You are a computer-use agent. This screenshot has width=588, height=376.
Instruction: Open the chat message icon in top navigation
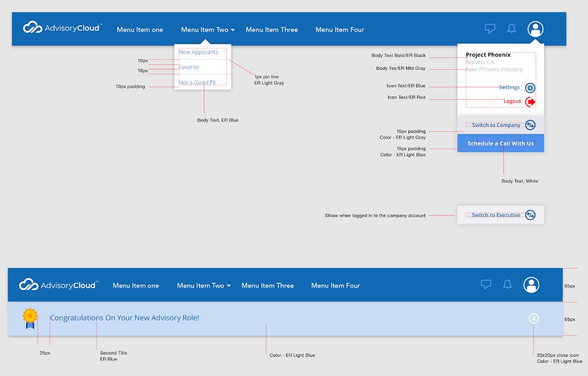(490, 29)
